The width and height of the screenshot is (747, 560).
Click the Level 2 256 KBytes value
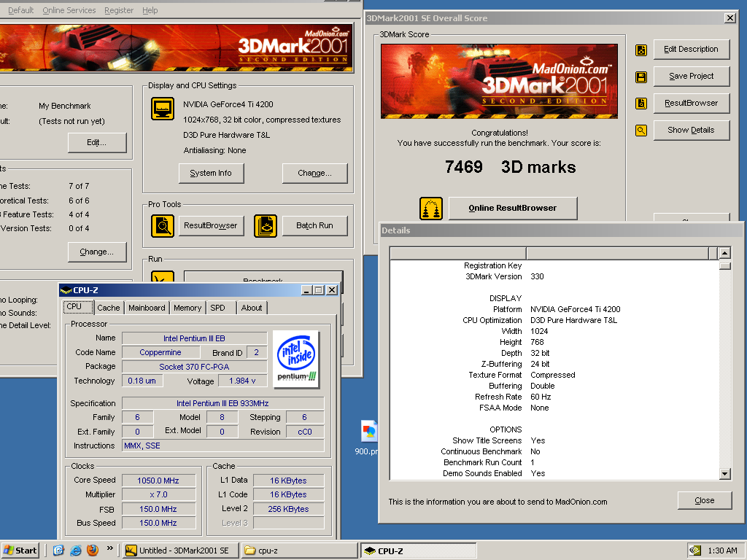289,509
